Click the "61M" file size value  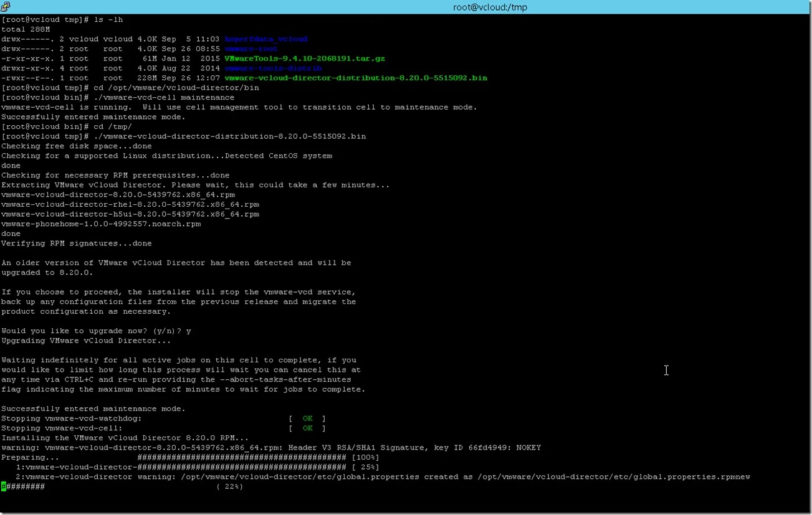tap(150, 59)
